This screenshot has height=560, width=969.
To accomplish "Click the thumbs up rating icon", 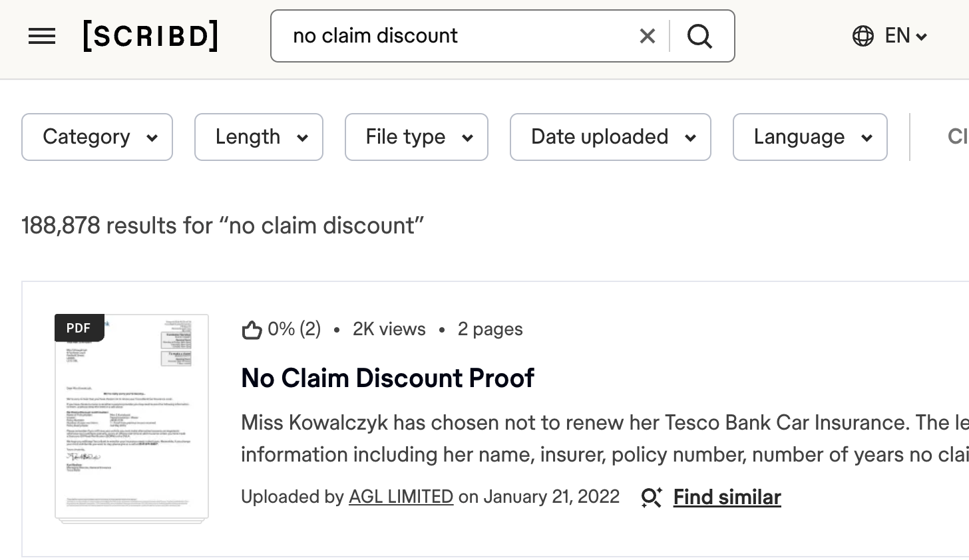I will [x=252, y=329].
